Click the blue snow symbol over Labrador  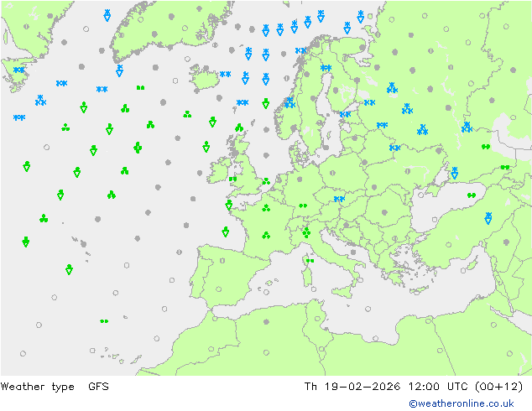[x=19, y=70]
